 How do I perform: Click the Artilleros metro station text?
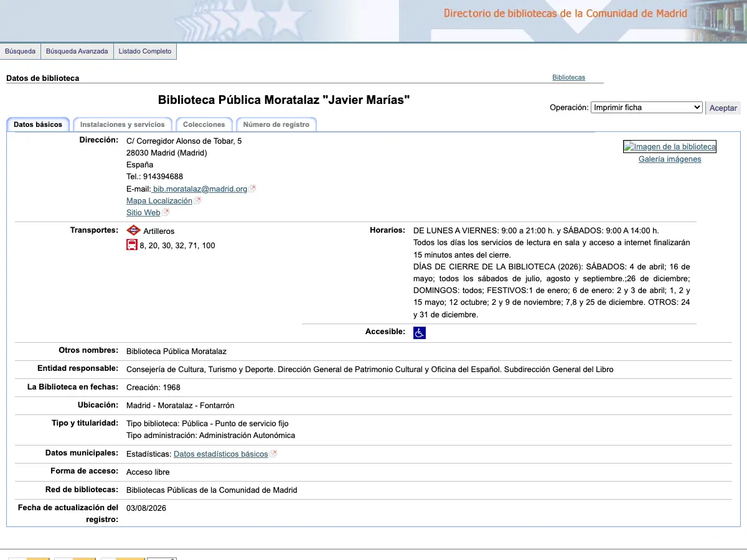(159, 231)
